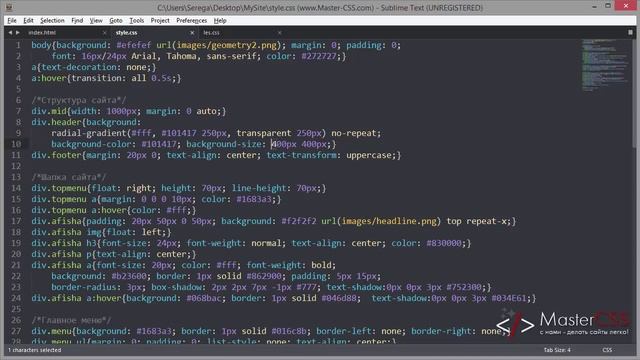
Task: Click the next tab arrow
Action: (18, 33)
